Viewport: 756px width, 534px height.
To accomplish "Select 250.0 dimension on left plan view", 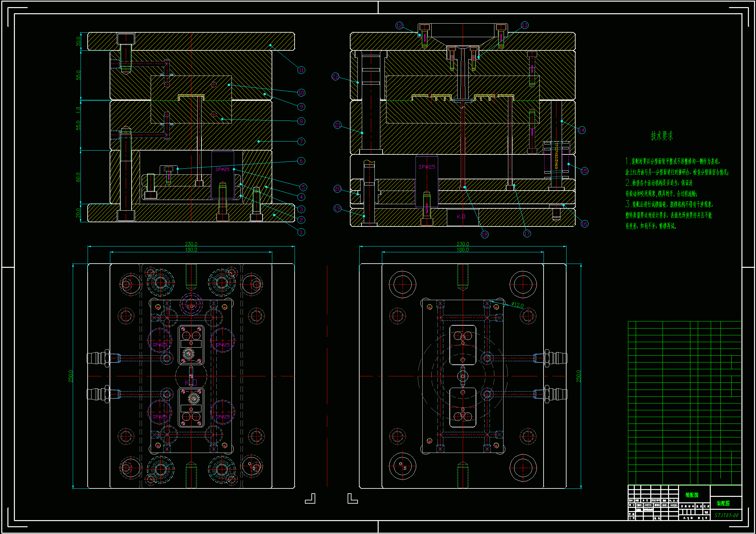I will (x=70, y=376).
